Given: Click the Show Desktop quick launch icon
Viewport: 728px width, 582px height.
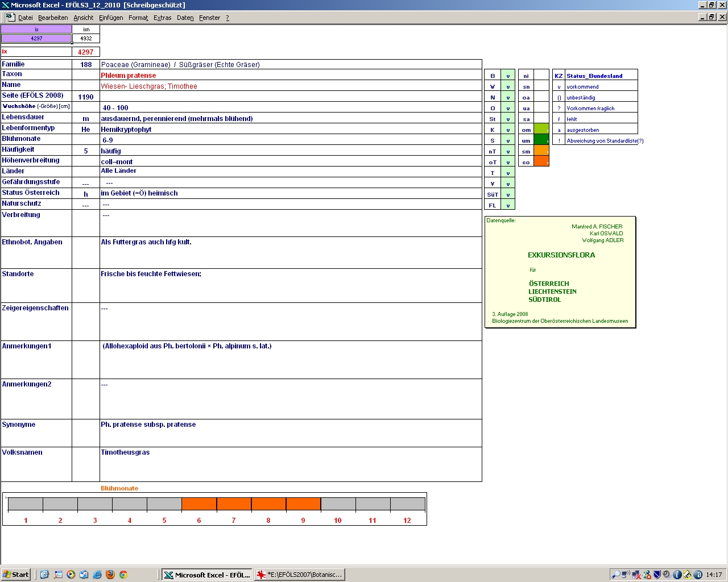Looking at the screenshot, I should click(x=58, y=575).
